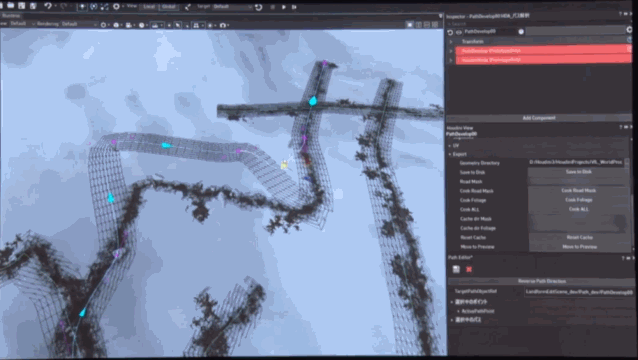Expand the Transform component

(451, 41)
